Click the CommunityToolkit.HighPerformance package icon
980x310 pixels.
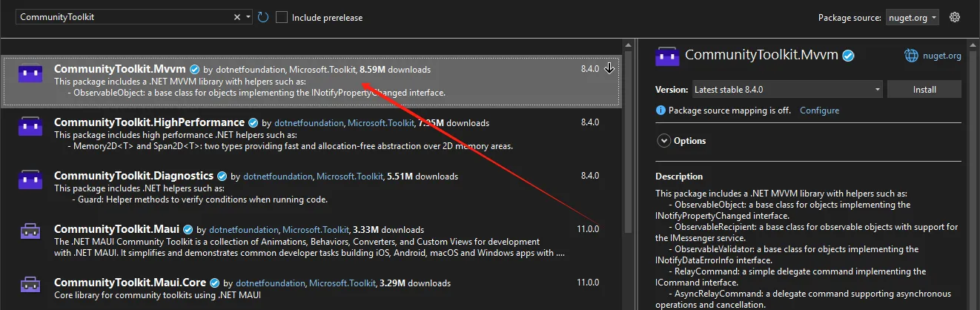(30, 126)
